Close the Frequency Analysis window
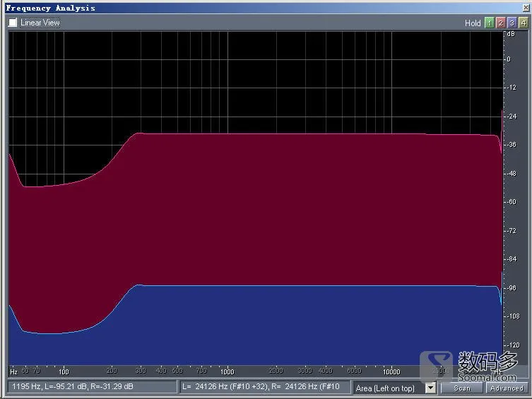Image resolution: width=532 pixels, height=399 pixels. pos(526,8)
